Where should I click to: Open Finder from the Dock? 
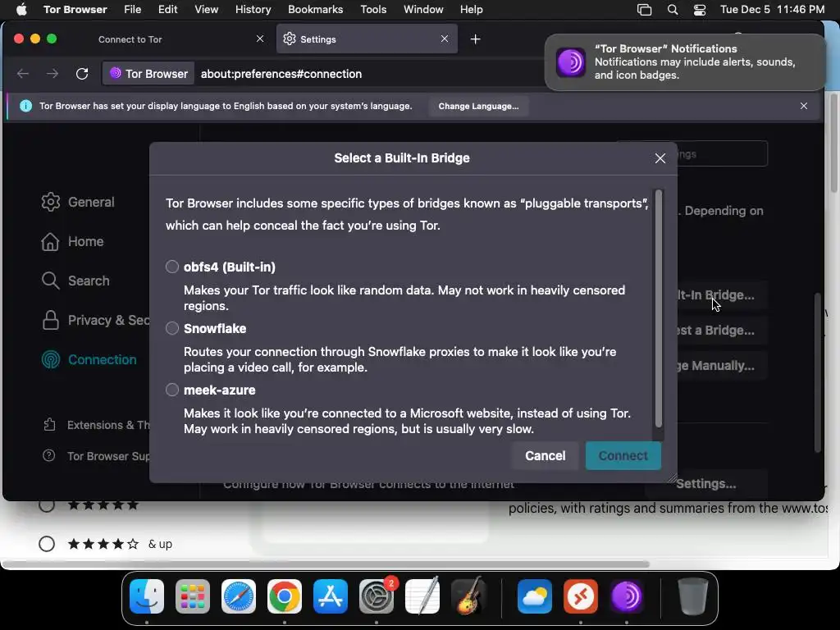point(147,596)
